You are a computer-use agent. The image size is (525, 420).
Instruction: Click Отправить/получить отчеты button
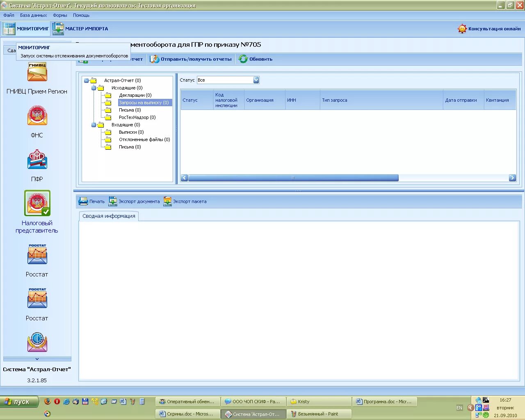191,59
